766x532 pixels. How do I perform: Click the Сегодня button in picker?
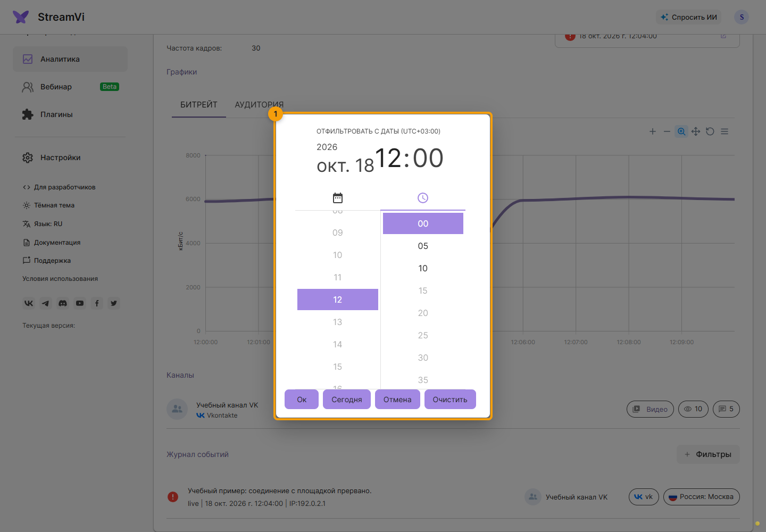pyautogui.click(x=347, y=400)
